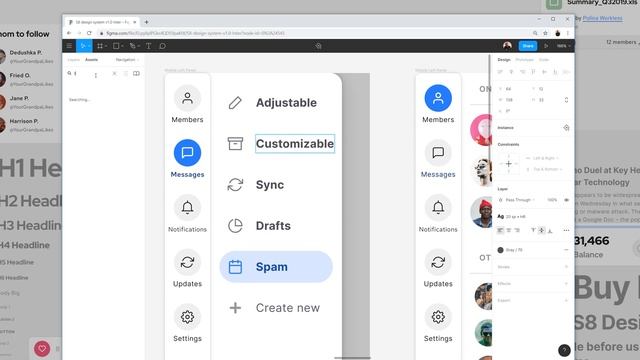Remove the Gray fill style with minus

[566, 250]
